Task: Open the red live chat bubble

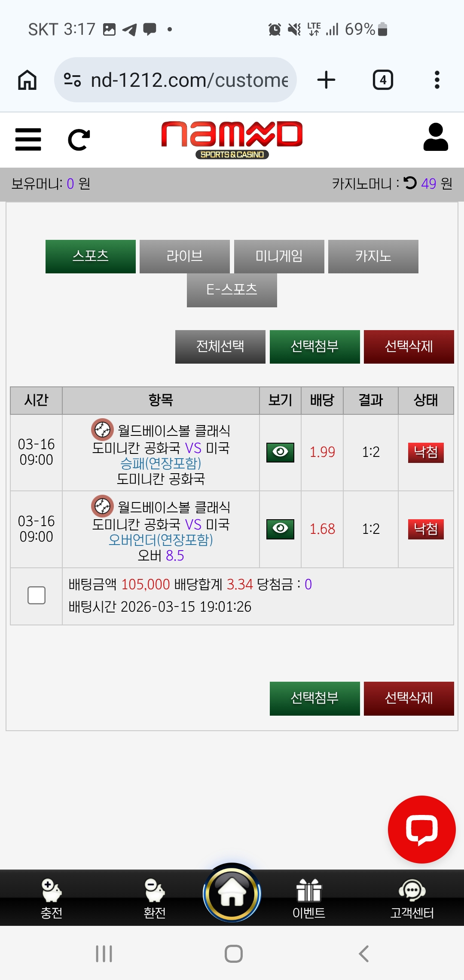Action: (x=421, y=829)
